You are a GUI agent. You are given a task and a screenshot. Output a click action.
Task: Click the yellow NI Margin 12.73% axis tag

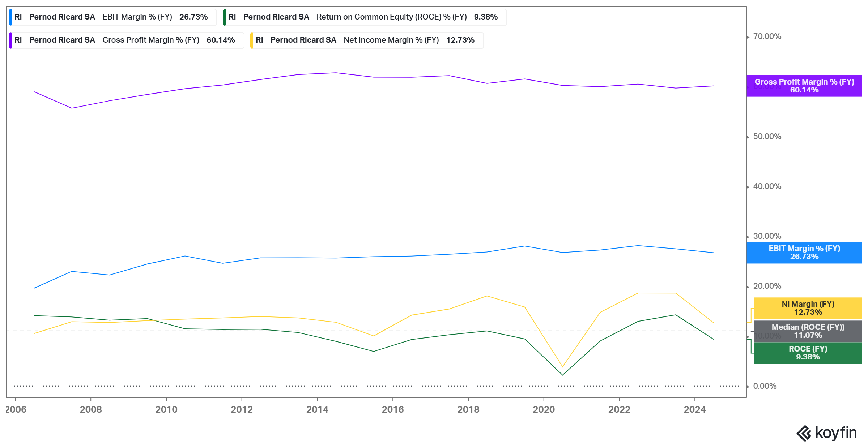click(808, 308)
